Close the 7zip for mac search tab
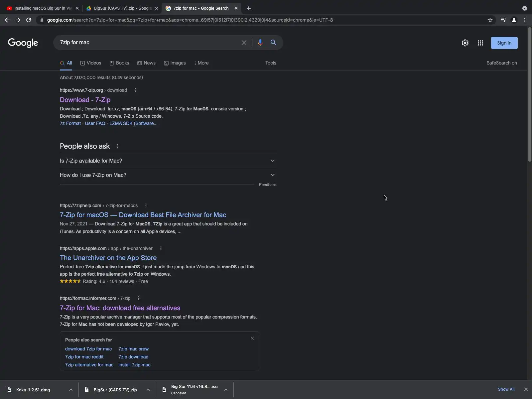Viewport: 532px width, 399px height. (236, 8)
